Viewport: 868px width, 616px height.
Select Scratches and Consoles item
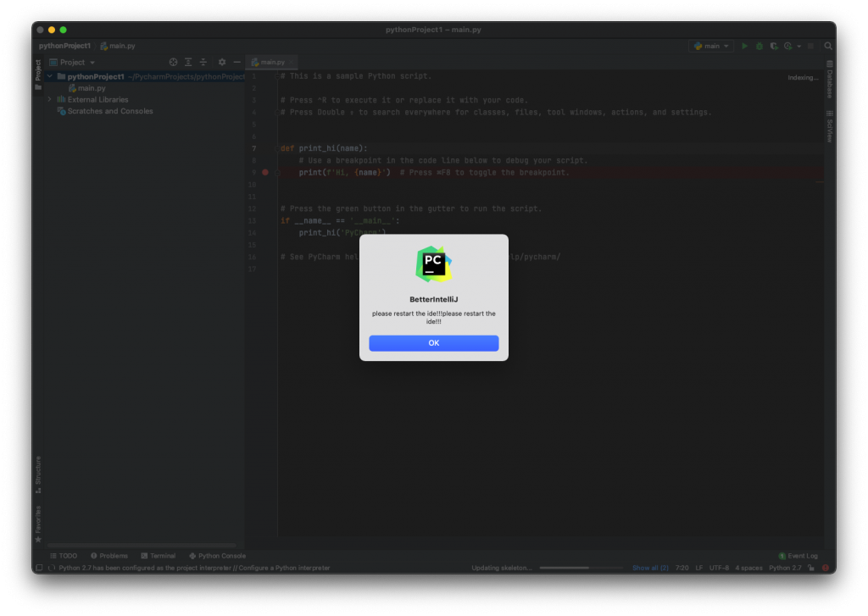pyautogui.click(x=105, y=111)
